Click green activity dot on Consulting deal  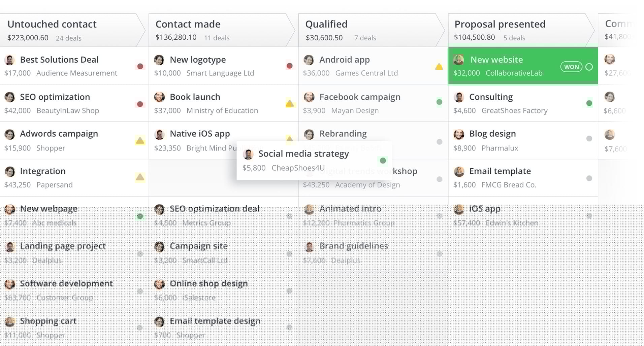tap(589, 103)
